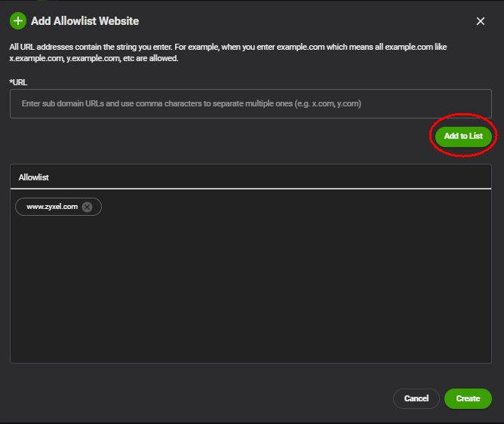
Task: Click the Add Allowlist Website title
Action: (x=85, y=21)
